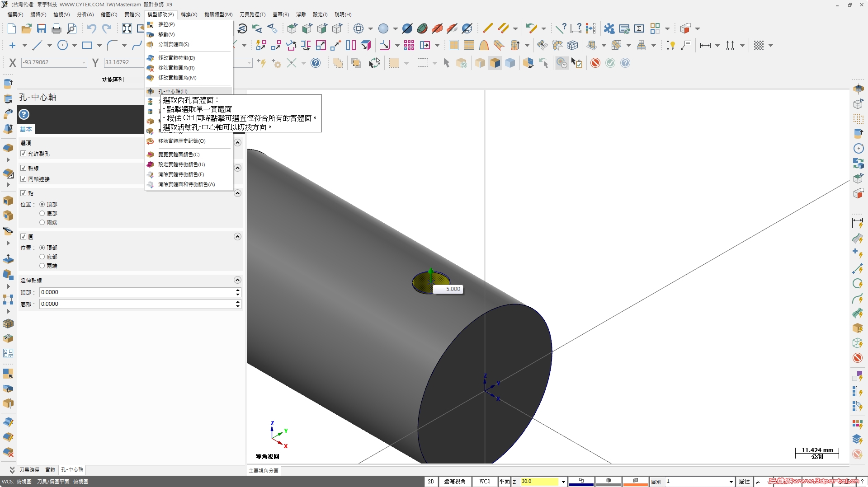Undo the last action

pyautogui.click(x=92, y=29)
